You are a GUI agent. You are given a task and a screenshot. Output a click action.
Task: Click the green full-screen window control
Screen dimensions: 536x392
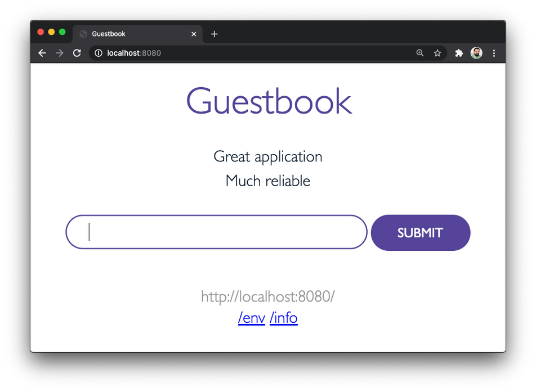pyautogui.click(x=62, y=32)
